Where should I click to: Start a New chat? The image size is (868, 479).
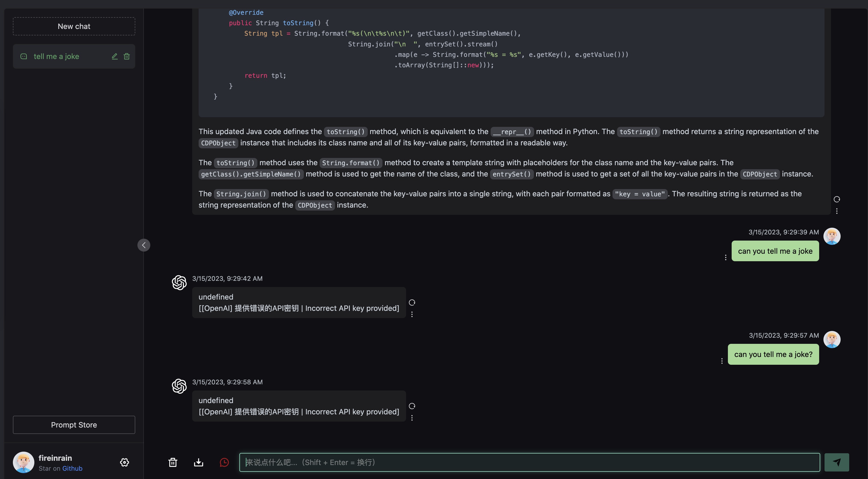pos(74,26)
